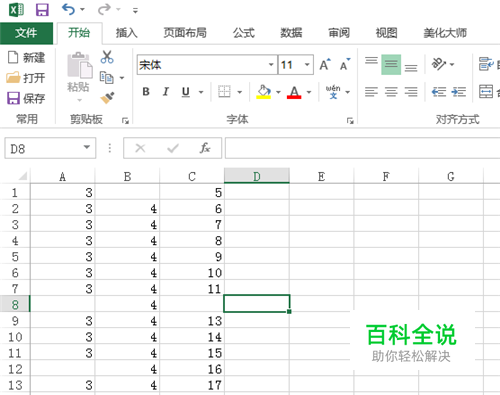Screen dimensions: 500x395
Task: Open the font group dialog launcher
Action: pos(350,120)
